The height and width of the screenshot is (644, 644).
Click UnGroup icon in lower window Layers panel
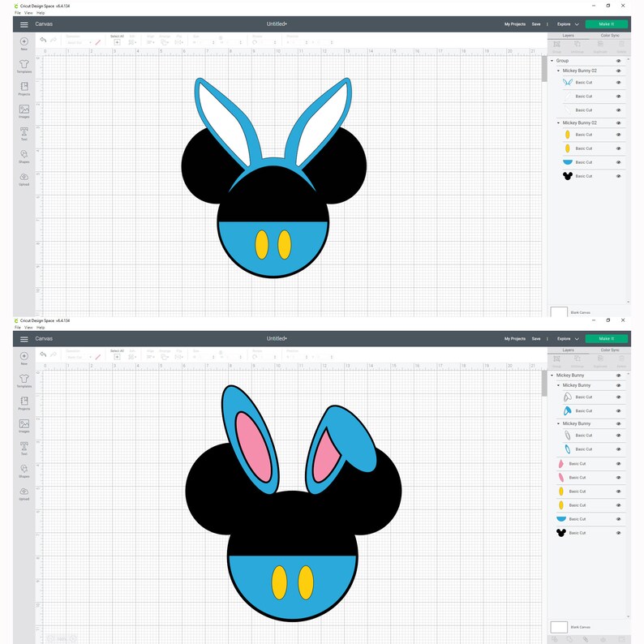pos(577,360)
